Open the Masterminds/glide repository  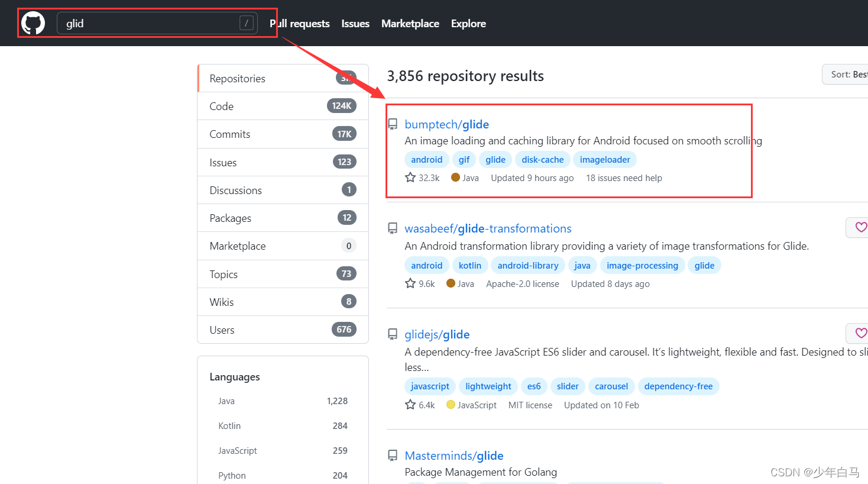click(454, 456)
